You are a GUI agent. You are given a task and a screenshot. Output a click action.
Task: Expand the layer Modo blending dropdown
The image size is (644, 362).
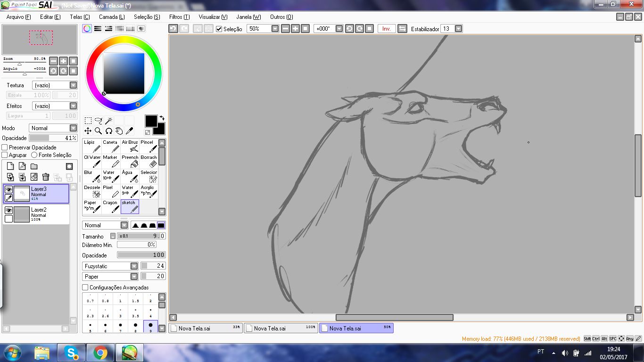(73, 128)
